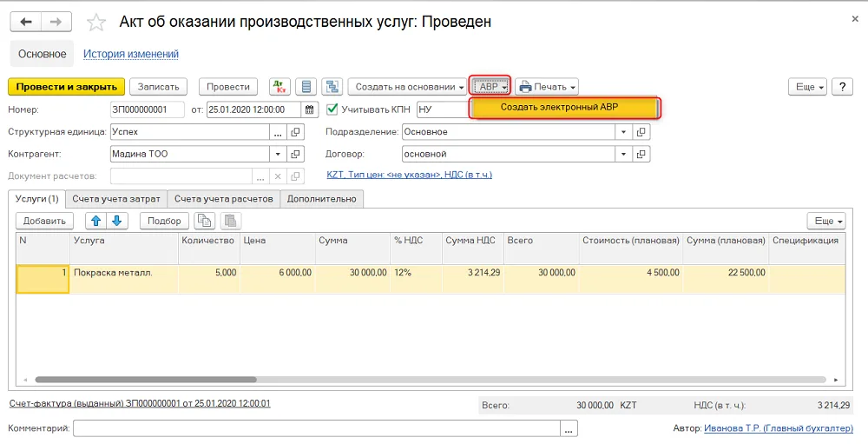The image size is (868, 444).
Task: Expand the Договор dropdown arrow
Action: (x=623, y=154)
